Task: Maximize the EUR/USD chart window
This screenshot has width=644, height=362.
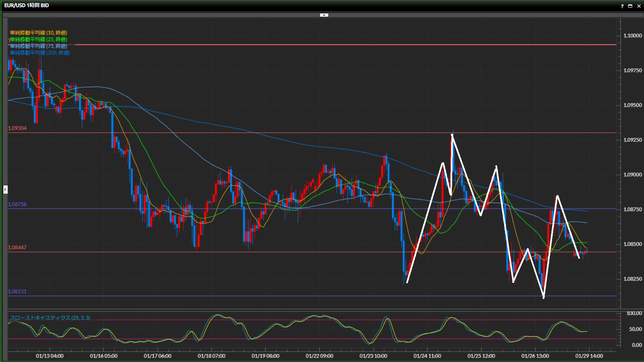Action: pos(630,6)
